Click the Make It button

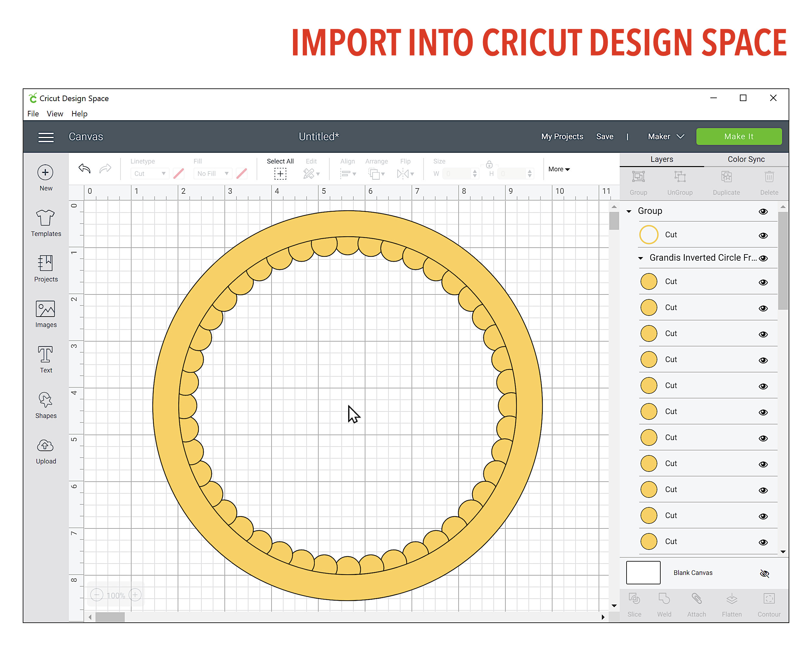pos(739,136)
